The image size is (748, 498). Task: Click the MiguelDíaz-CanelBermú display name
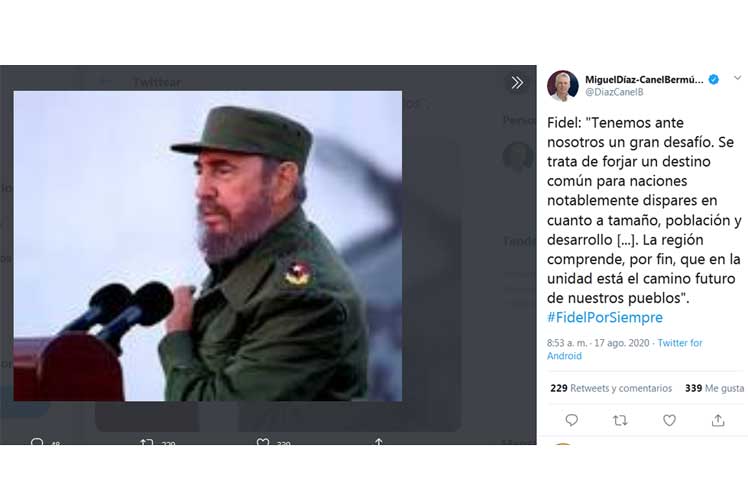(x=644, y=80)
